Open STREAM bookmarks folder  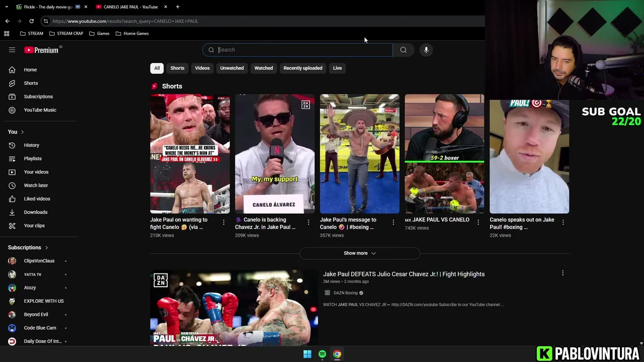(31, 33)
